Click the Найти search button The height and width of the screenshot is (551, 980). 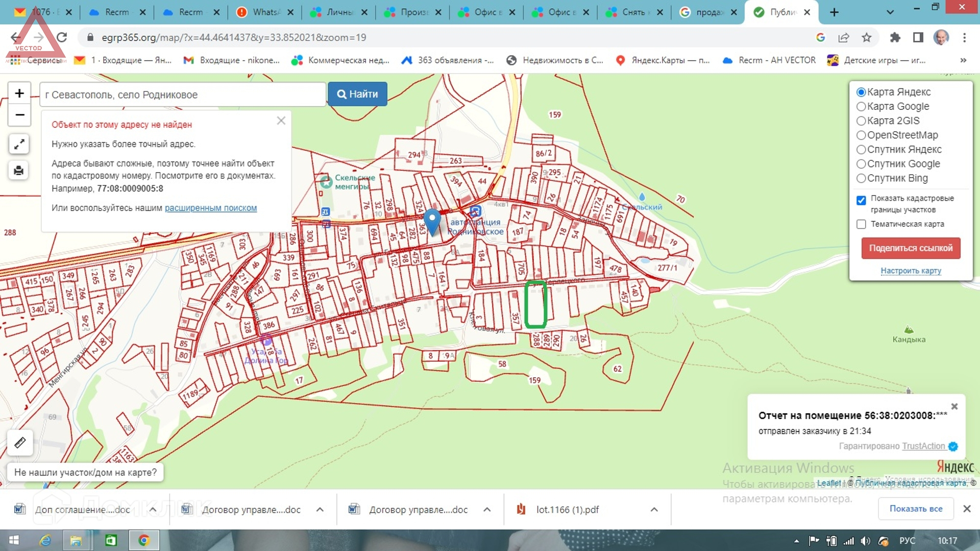[357, 94]
